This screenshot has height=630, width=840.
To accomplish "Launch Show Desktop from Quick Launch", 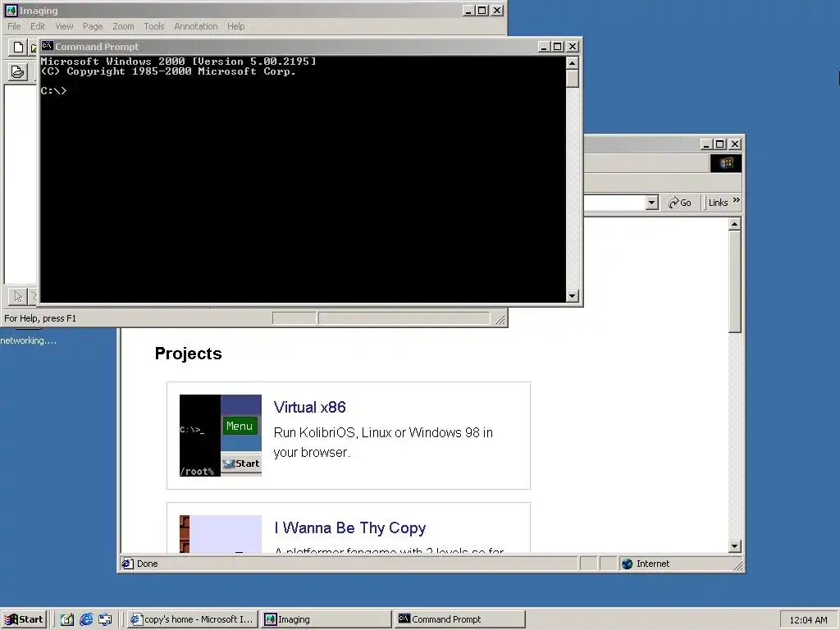I will 66,619.
